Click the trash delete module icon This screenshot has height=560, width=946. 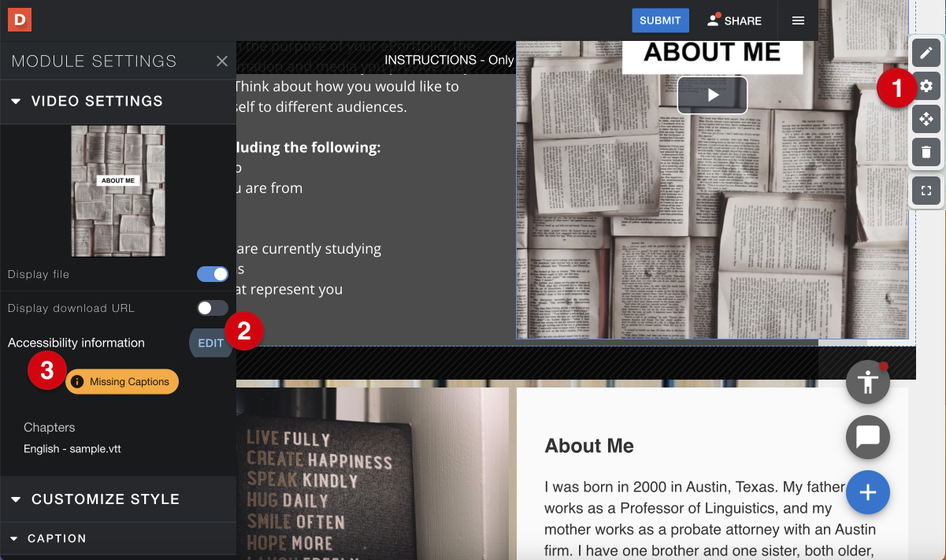[926, 152]
